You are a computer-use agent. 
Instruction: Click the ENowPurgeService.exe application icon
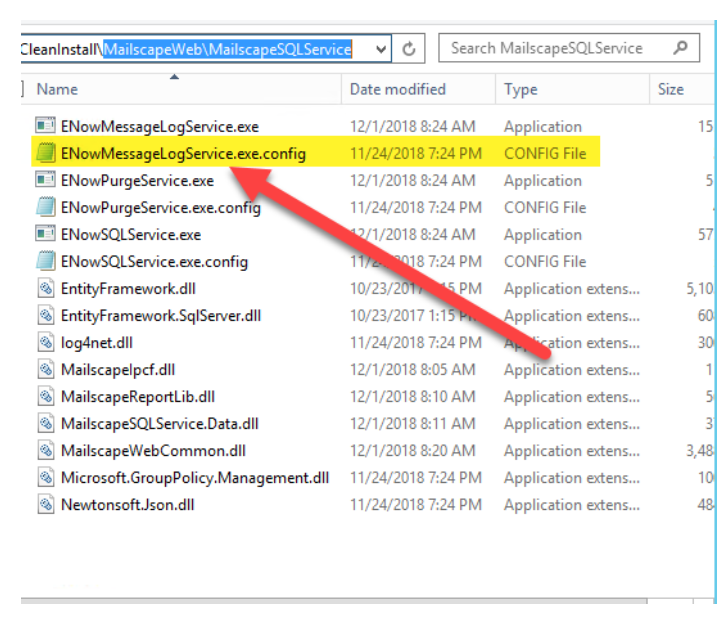(45, 179)
